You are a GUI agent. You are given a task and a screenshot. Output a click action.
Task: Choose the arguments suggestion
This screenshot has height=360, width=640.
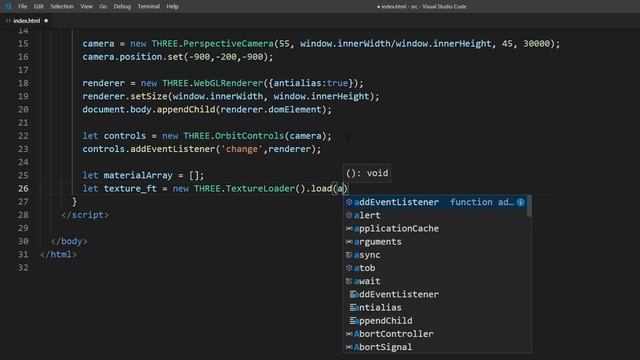[435, 242]
